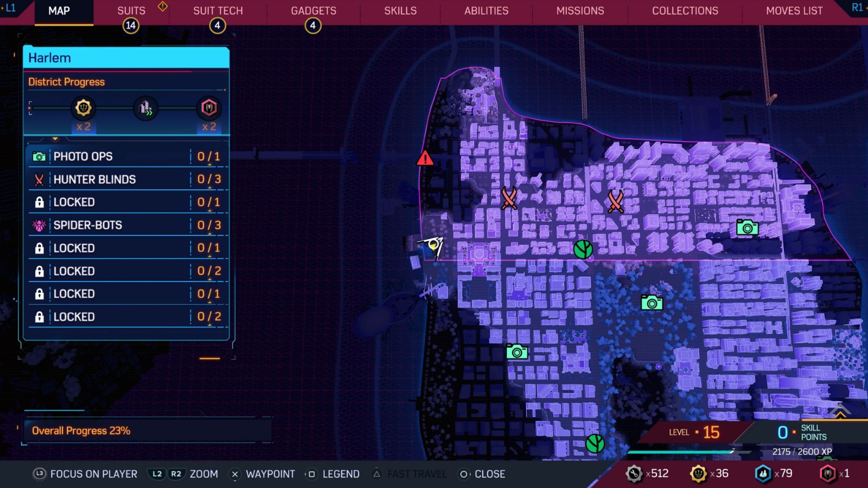This screenshot has width=868, height=488.
Task: Click the player position arrow marker on the map
Action: tap(432, 246)
